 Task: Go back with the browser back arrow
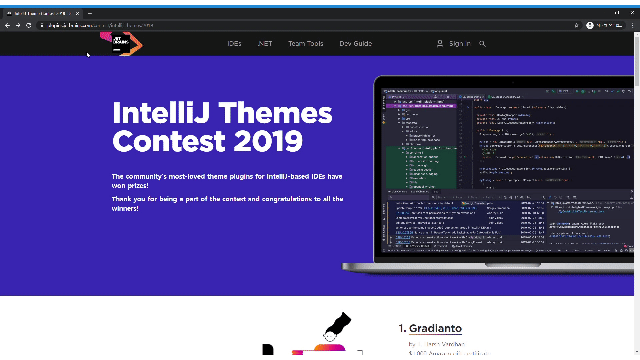pyautogui.click(x=7, y=25)
